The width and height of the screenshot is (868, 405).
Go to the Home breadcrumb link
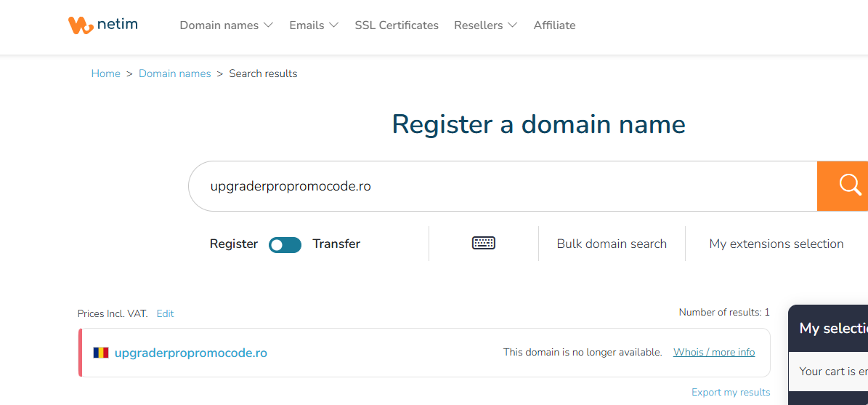point(106,73)
